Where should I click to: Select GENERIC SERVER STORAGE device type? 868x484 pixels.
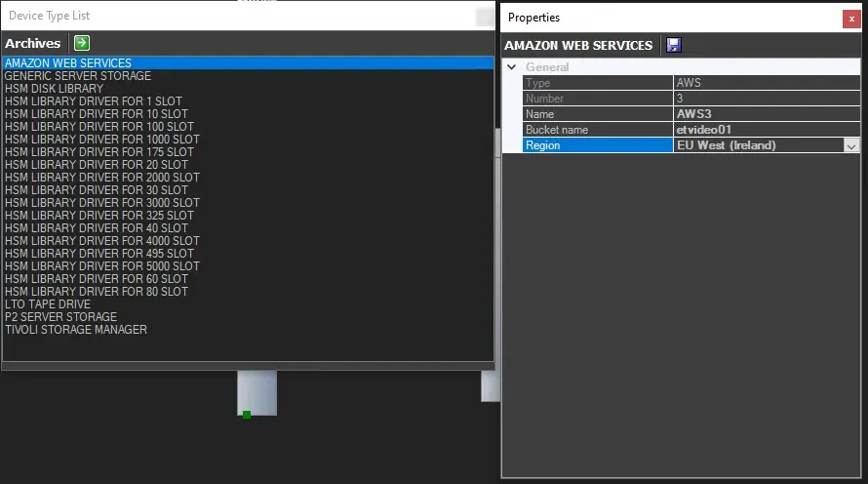78,76
